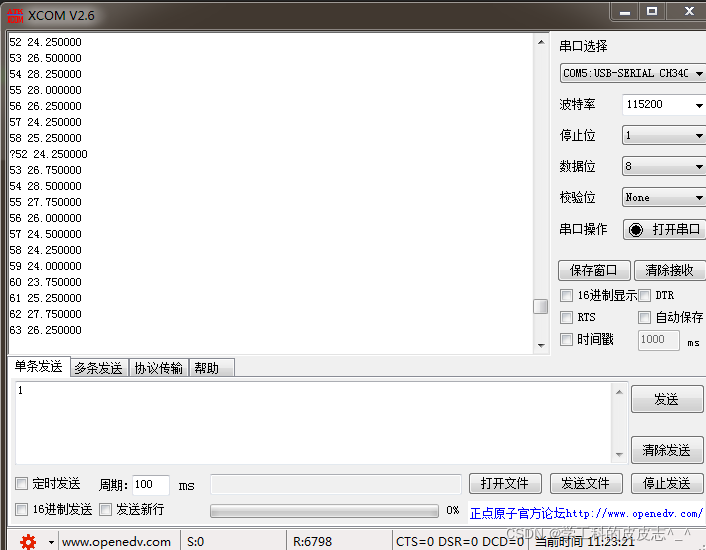This screenshot has width=706, height=550.
Task: Minimize the XCOM window
Action: click(x=625, y=12)
